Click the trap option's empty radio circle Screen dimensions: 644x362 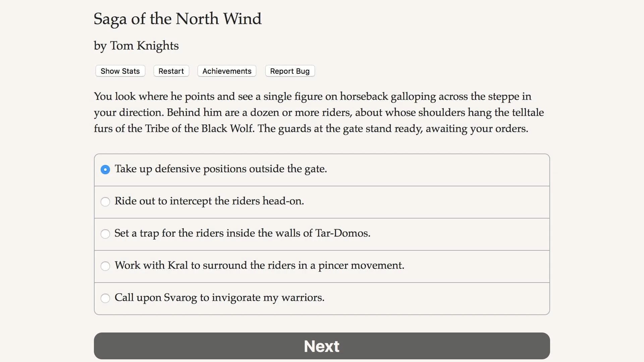point(105,234)
